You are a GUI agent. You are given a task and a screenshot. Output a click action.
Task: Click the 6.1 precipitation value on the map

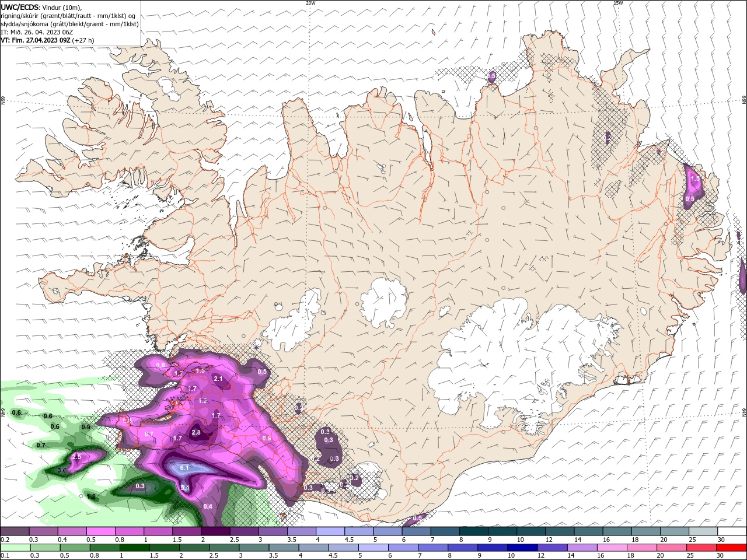coord(184,468)
